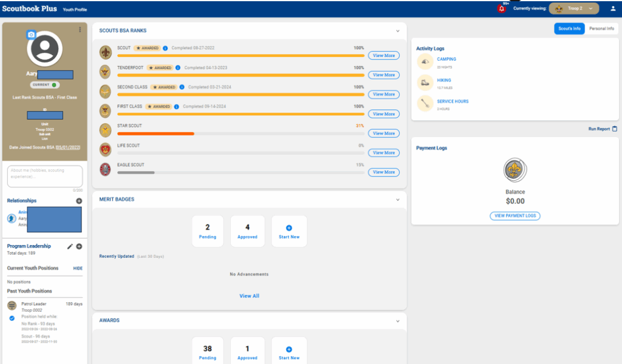Open the notifications bell icon
Viewport: 622px width, 364px height.
tap(502, 9)
